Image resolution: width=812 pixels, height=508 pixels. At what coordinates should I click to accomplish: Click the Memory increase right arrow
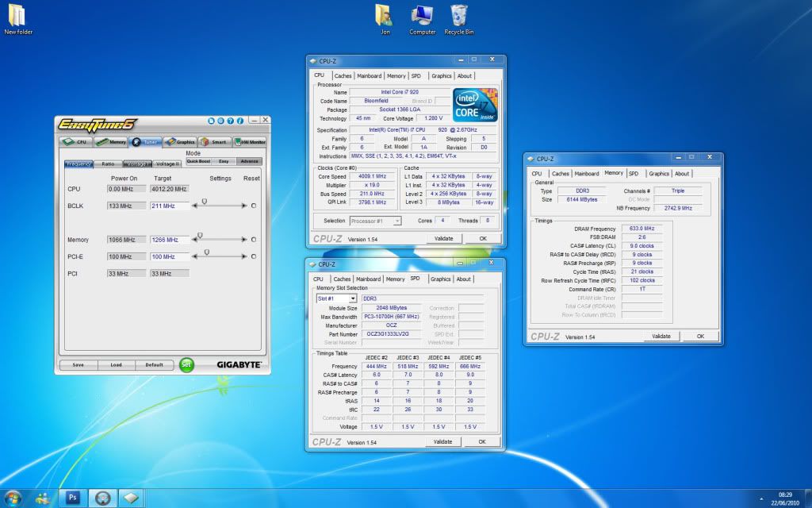tap(244, 240)
